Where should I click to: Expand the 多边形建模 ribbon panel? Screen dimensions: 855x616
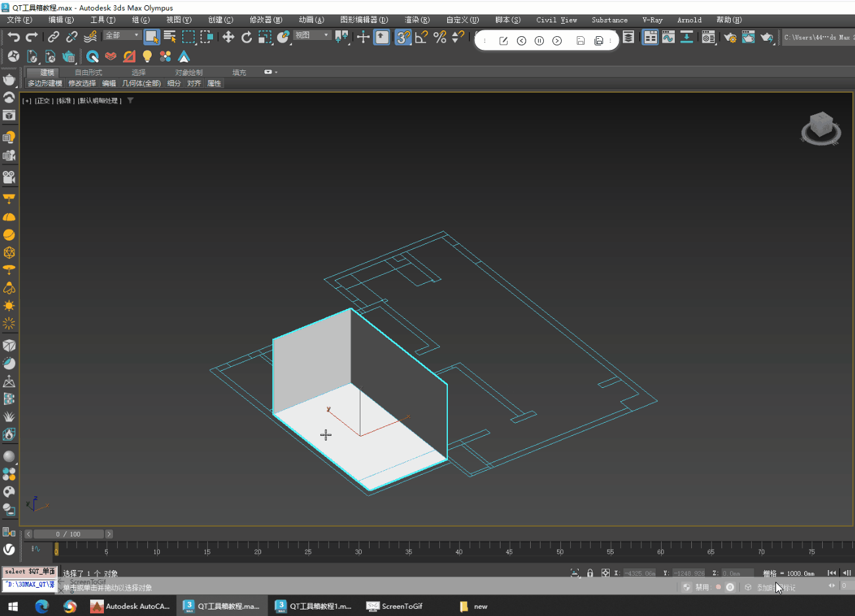tap(45, 83)
